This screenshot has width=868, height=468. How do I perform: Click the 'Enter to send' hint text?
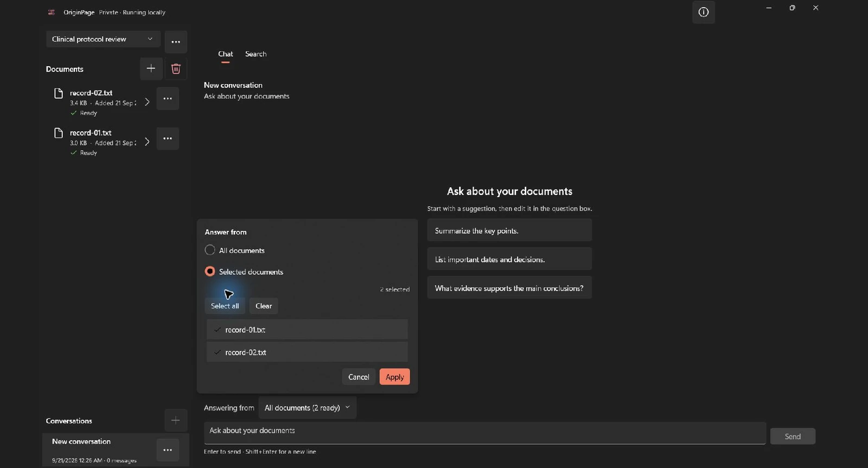click(260, 452)
